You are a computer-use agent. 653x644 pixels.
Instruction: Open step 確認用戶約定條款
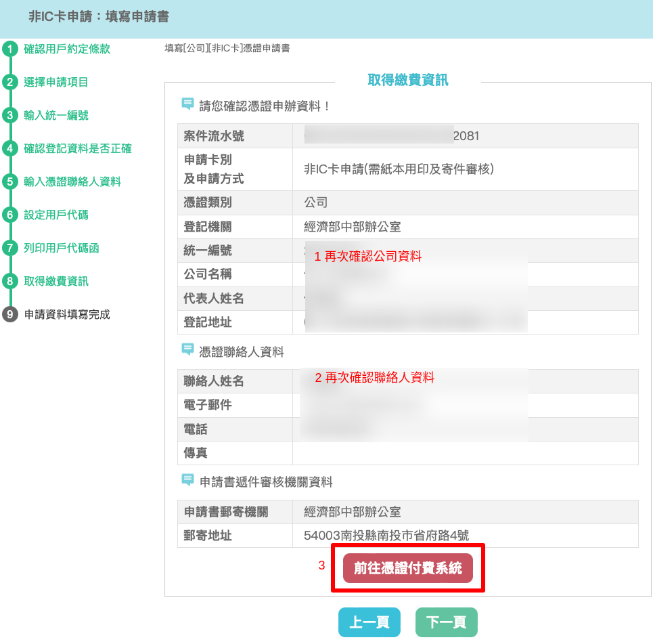[67, 49]
